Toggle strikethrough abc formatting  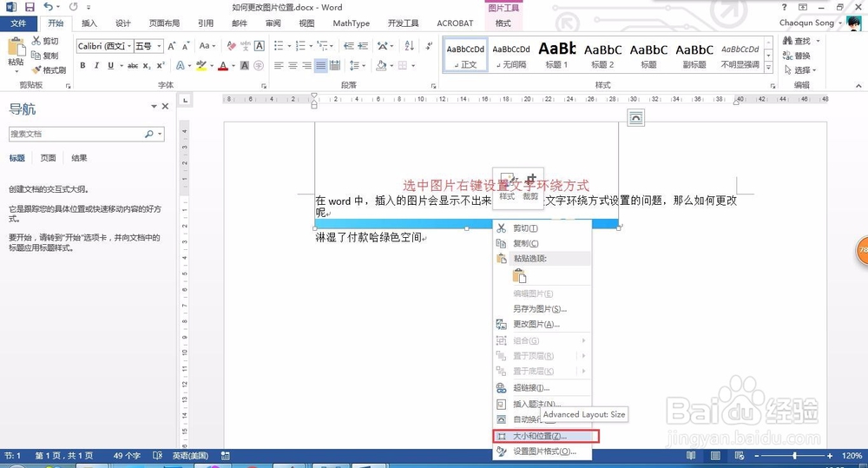pos(133,65)
